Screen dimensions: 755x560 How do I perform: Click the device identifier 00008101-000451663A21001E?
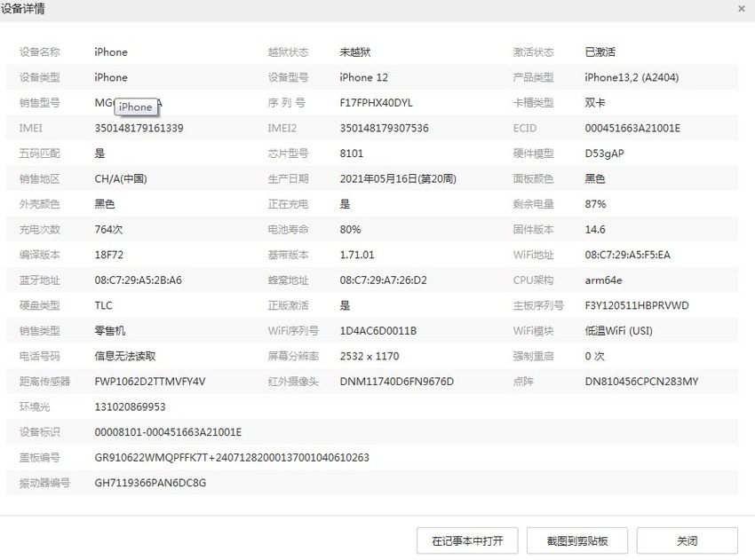[168, 432]
